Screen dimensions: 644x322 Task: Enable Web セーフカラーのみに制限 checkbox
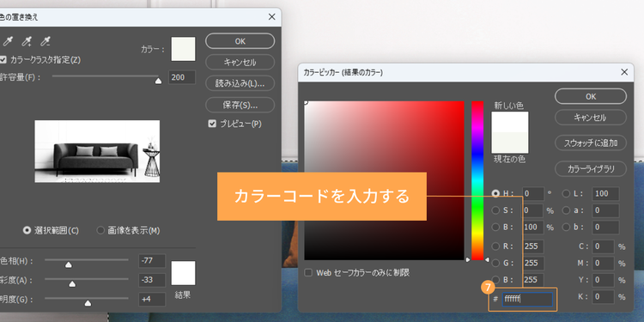click(x=308, y=273)
